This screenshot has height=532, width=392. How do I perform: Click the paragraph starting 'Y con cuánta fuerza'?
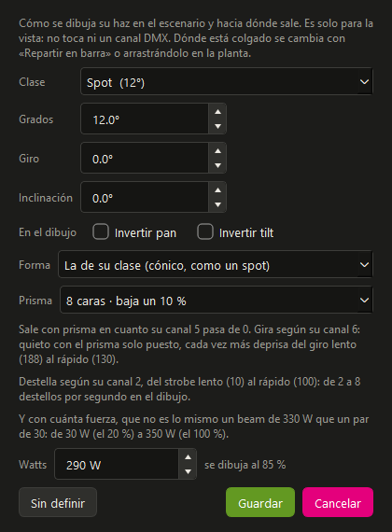(194, 427)
